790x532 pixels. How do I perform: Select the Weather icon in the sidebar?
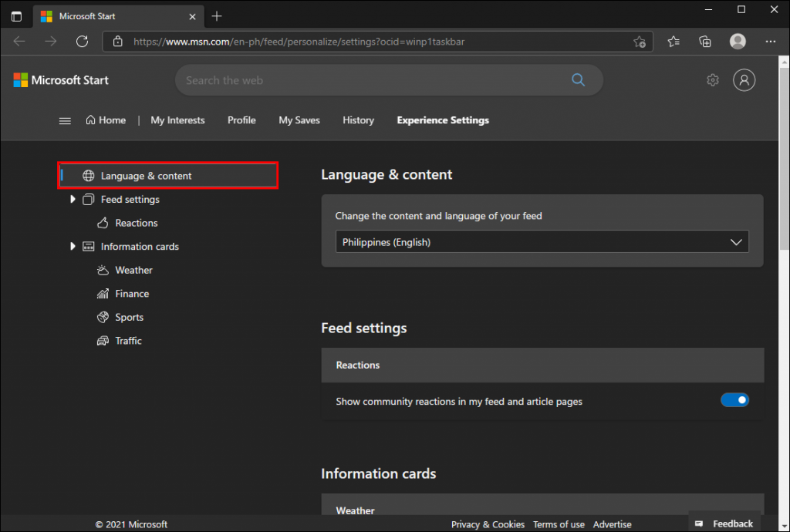click(103, 270)
